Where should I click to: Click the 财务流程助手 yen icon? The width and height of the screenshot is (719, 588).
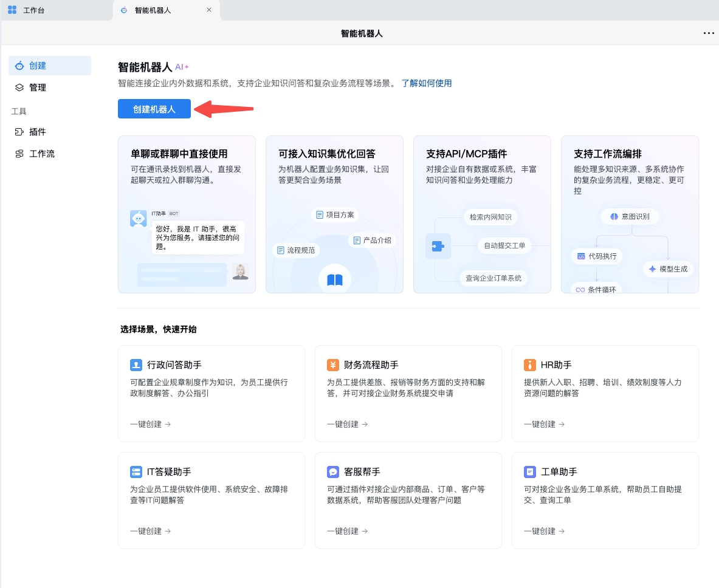pyautogui.click(x=333, y=365)
